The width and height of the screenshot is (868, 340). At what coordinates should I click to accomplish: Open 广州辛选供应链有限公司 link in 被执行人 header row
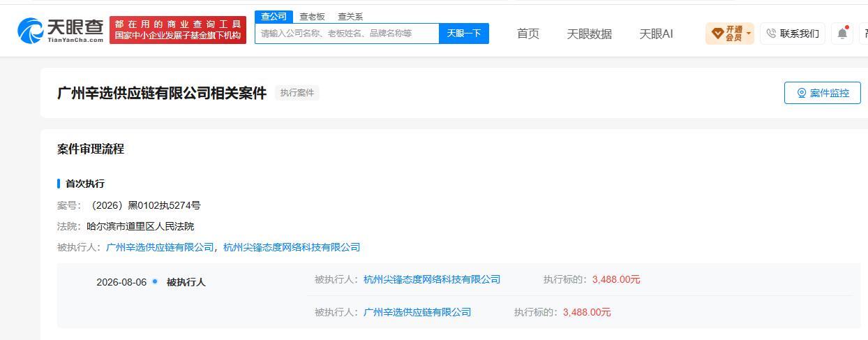160,247
